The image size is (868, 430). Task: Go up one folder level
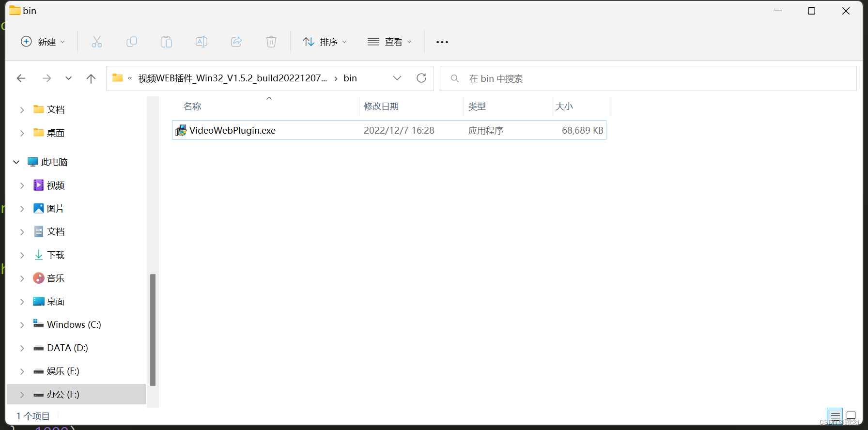[91, 78]
